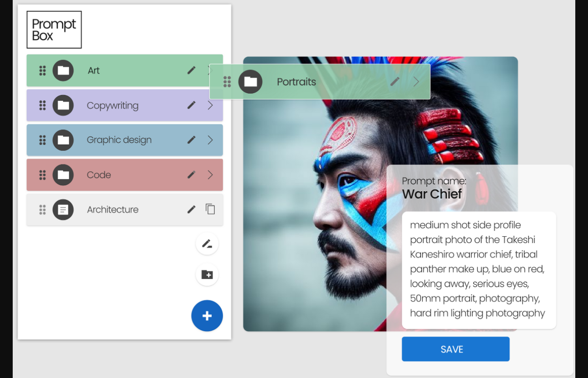Click the round edit-note pencil button
Image resolution: width=588 pixels, height=378 pixels.
coord(207,244)
